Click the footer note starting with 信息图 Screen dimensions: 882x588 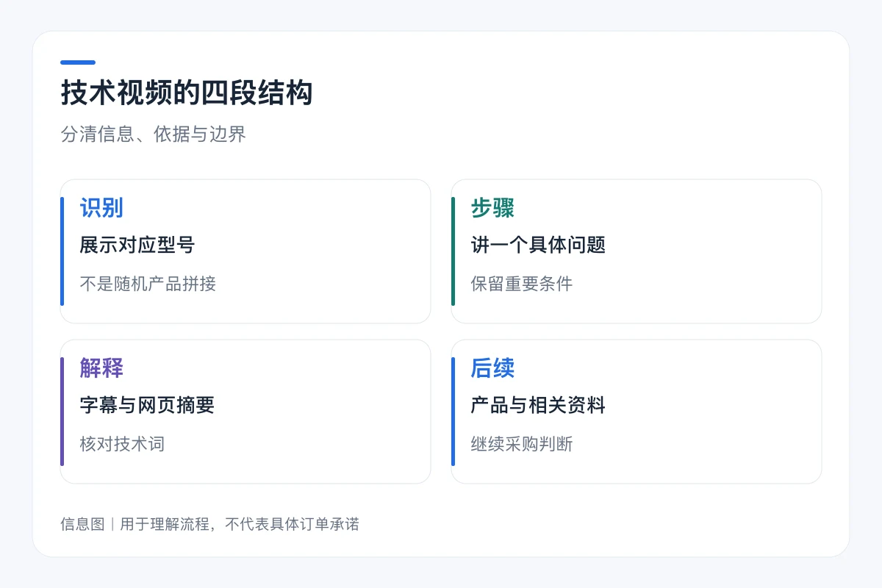coord(209,524)
